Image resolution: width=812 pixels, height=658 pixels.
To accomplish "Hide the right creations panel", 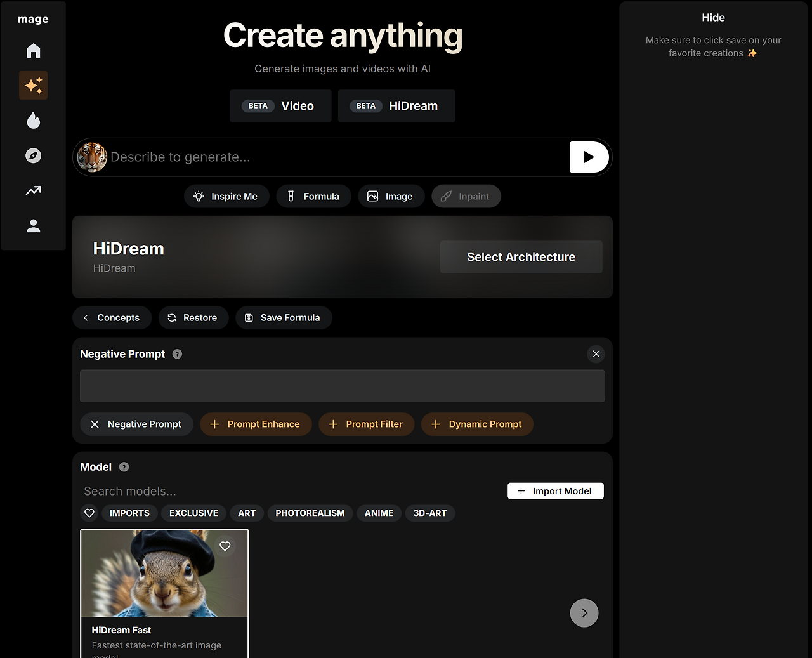I will click(714, 18).
